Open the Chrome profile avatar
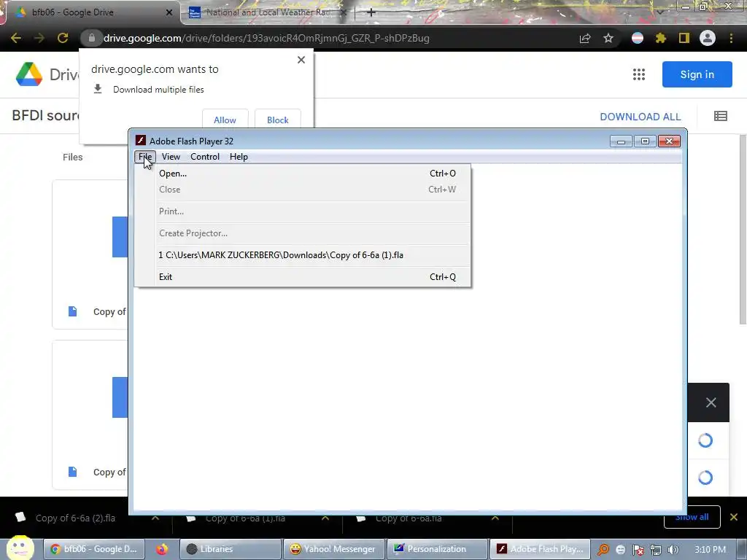 [708, 38]
